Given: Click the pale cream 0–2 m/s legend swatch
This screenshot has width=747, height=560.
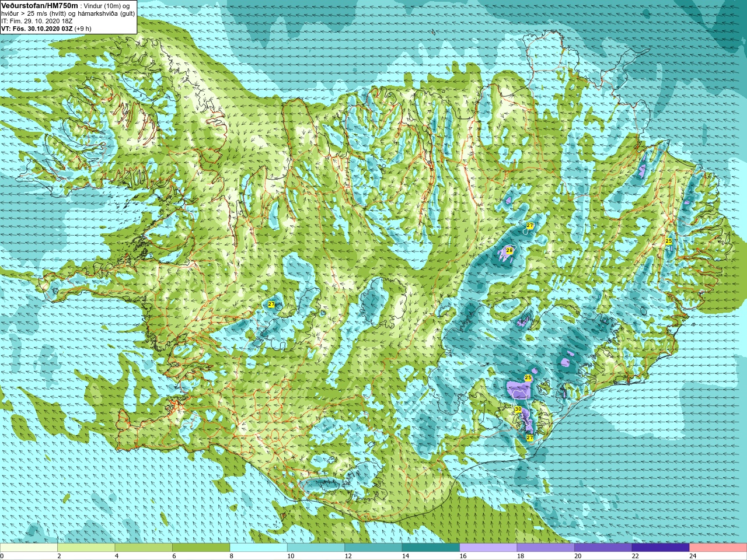Looking at the screenshot, I should tap(29, 548).
